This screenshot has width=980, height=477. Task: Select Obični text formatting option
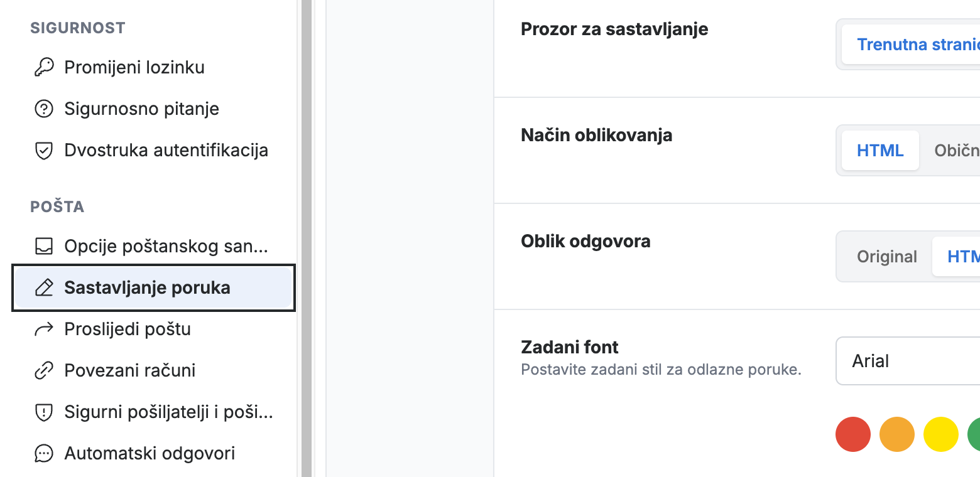click(955, 151)
